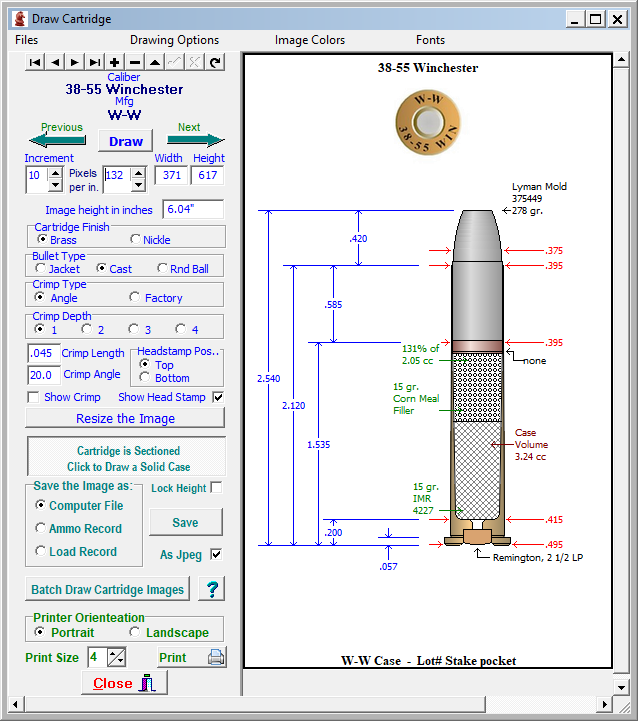Refresh data with the circular arrow icon
Image resolution: width=638 pixels, height=721 pixels.
point(215,62)
